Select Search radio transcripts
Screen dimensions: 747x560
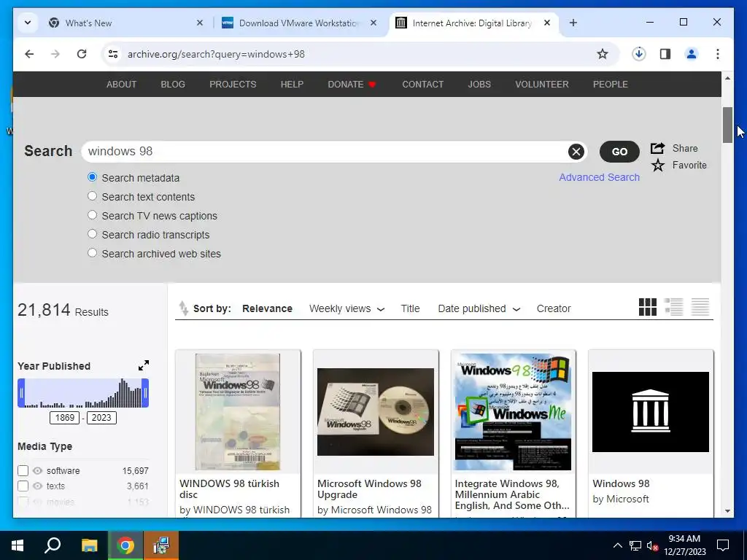click(93, 234)
